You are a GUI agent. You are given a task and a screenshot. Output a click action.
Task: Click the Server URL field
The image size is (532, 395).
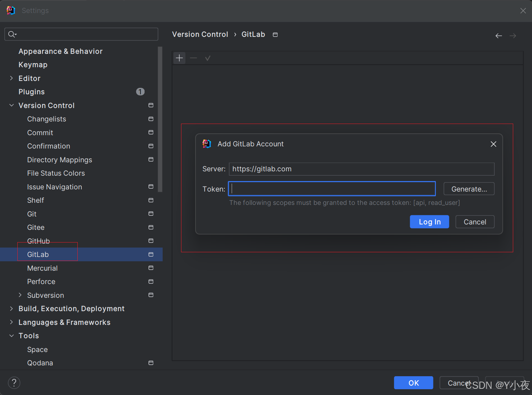(x=361, y=169)
